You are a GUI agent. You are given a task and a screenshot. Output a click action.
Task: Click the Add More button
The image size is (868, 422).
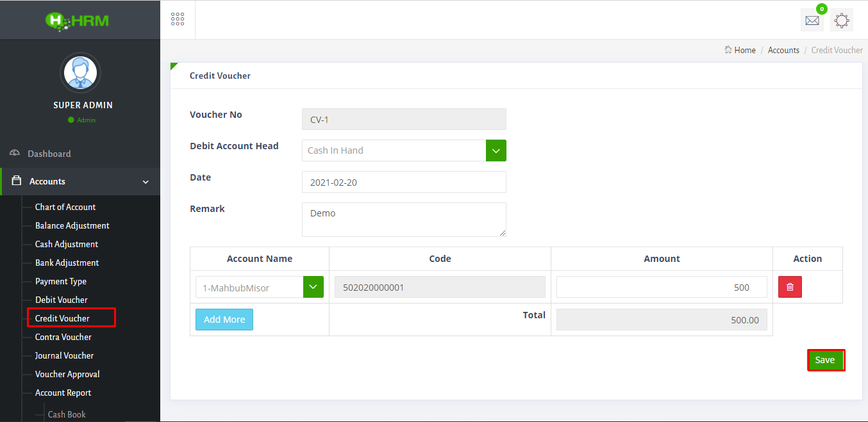(224, 319)
